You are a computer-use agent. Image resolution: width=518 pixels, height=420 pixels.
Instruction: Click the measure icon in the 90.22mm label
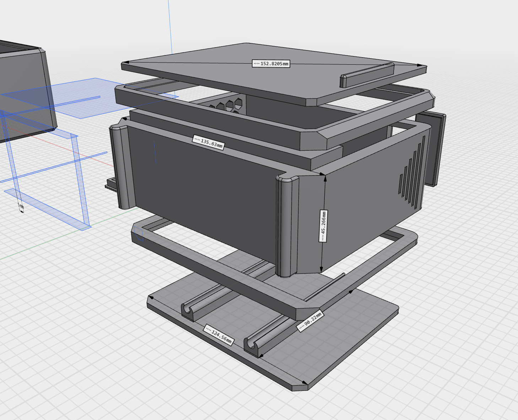301,326
